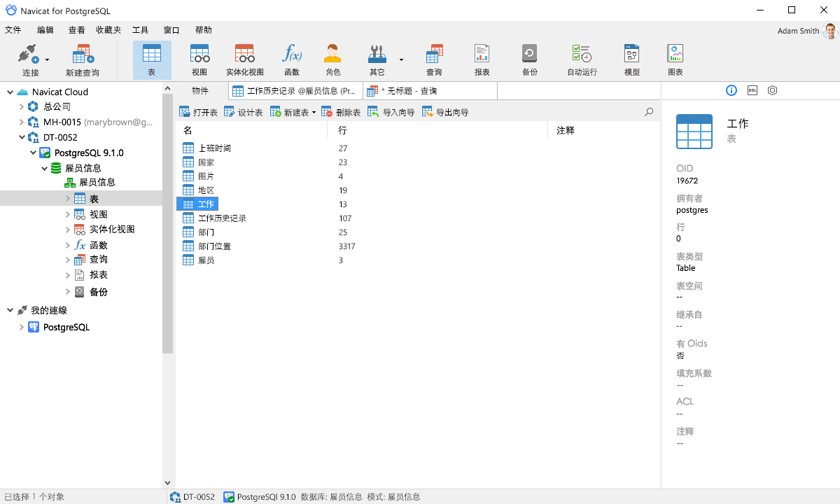Open the 报表 reports toolbar button
The height and width of the screenshot is (504, 840).
click(482, 60)
